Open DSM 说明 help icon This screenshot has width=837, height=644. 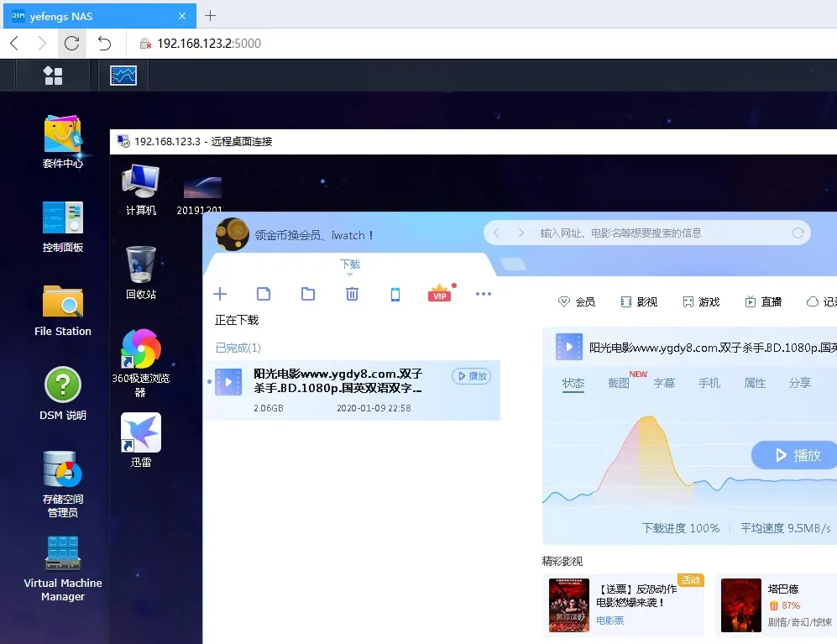(x=62, y=394)
